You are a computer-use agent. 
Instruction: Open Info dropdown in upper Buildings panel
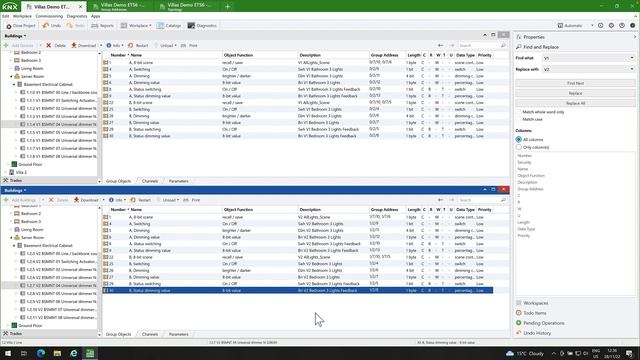pyautogui.click(x=114, y=45)
